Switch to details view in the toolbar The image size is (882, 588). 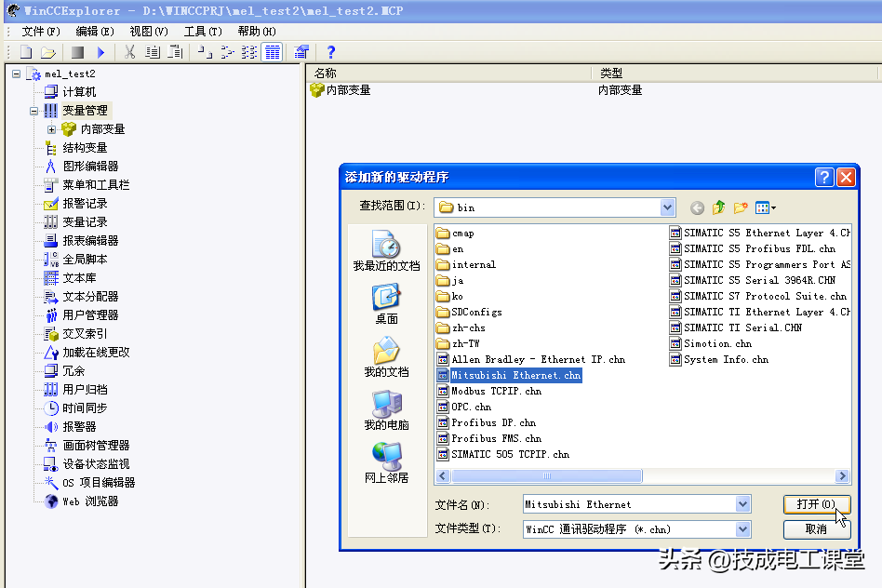[272, 52]
